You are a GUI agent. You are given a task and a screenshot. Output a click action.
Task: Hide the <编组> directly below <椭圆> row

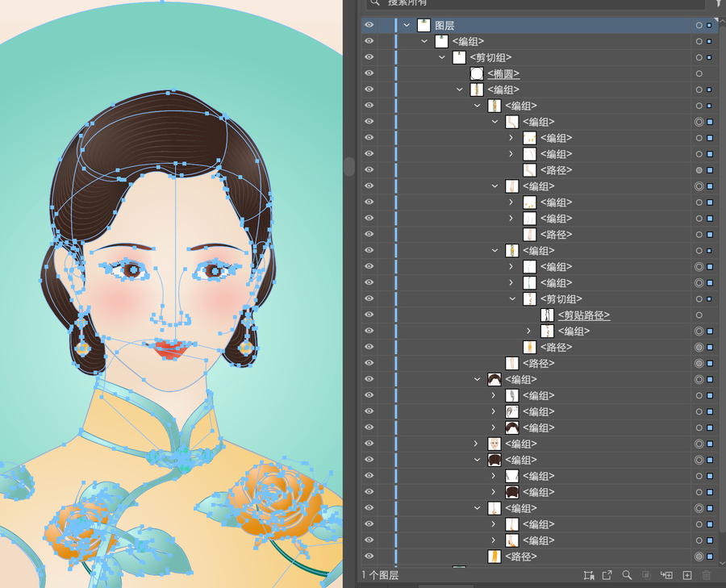[369, 90]
